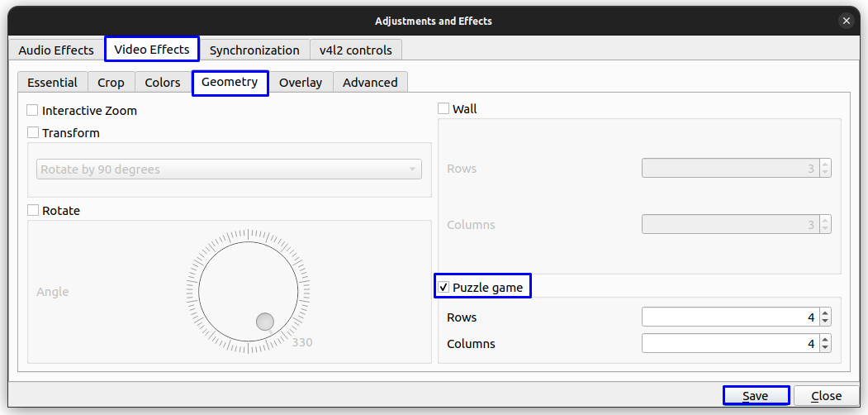This screenshot has width=868, height=415.
Task: Uncheck the Puzzle game option
Action: (x=443, y=288)
